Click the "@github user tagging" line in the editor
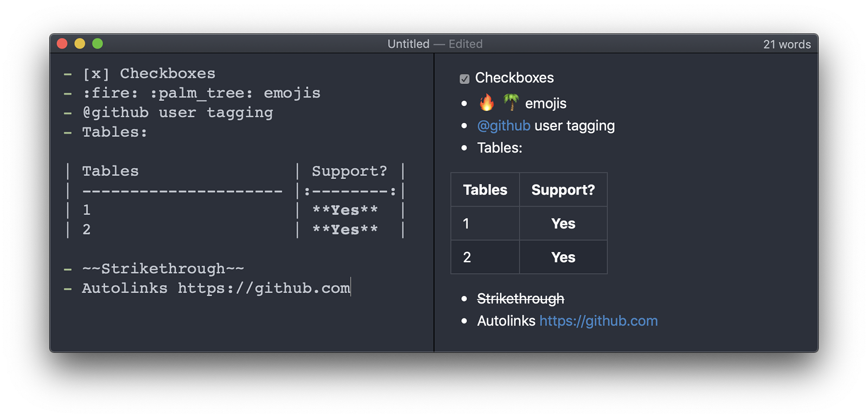 coord(177,113)
